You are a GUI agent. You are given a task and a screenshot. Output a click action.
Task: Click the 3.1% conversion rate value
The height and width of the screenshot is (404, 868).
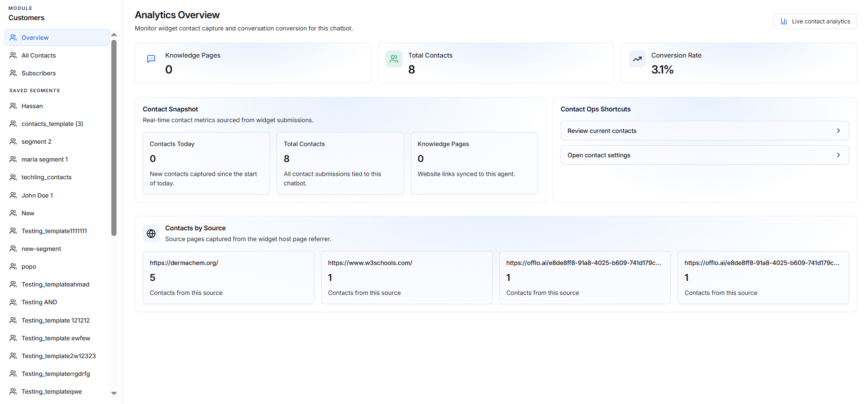pyautogui.click(x=662, y=70)
